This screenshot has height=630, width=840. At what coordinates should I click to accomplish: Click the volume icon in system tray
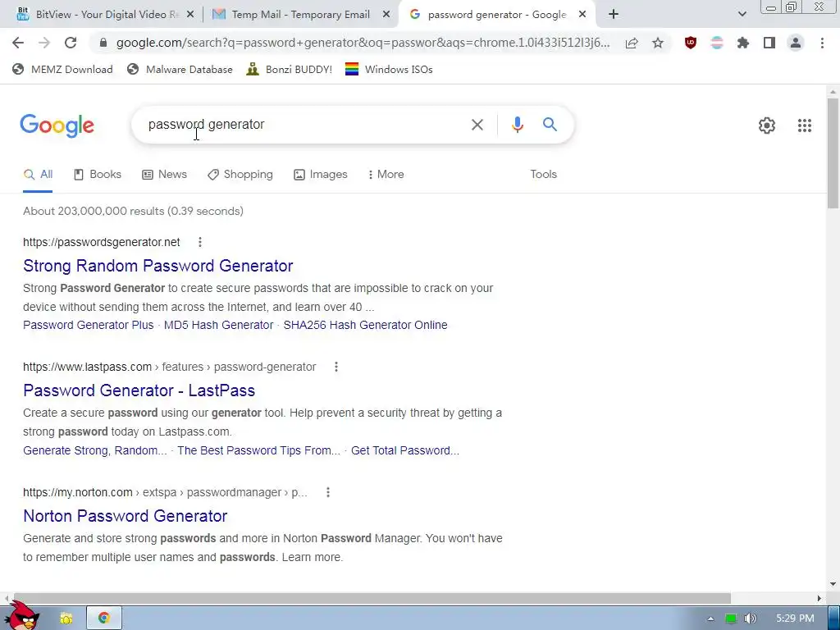click(x=750, y=619)
